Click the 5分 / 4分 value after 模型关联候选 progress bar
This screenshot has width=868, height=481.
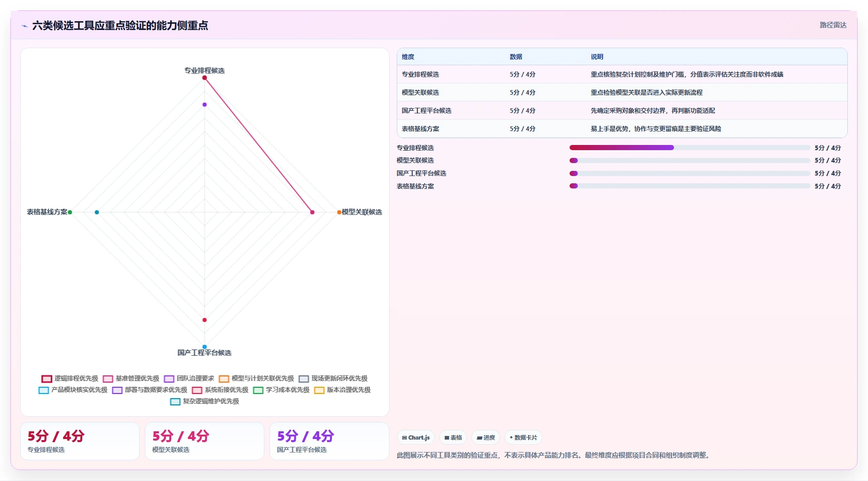(x=828, y=161)
